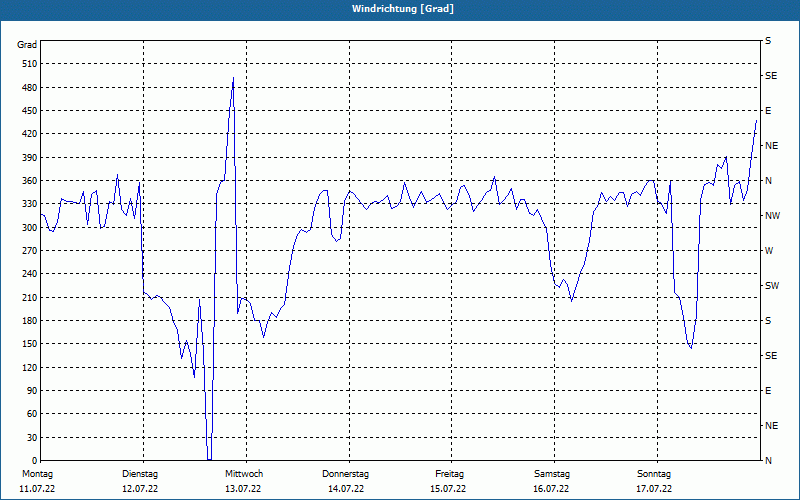Click the date '16.07.22'
This screenshot has width=800, height=500.
[x=551, y=489]
